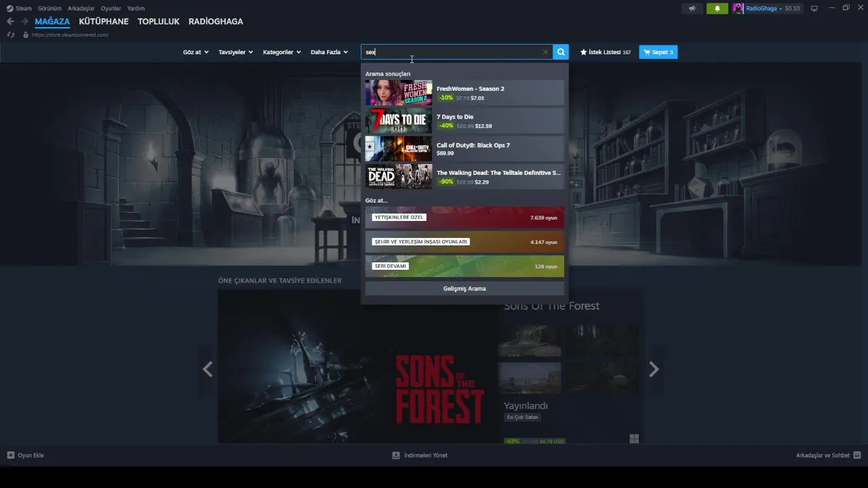Go back with the left arrow
Viewport: 868px width, 488px height.
tap(10, 22)
